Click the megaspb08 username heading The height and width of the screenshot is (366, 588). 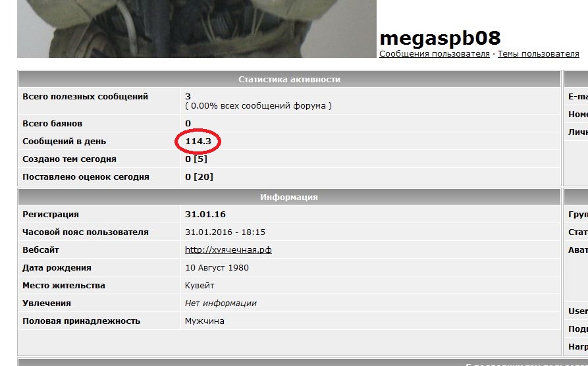(440, 38)
